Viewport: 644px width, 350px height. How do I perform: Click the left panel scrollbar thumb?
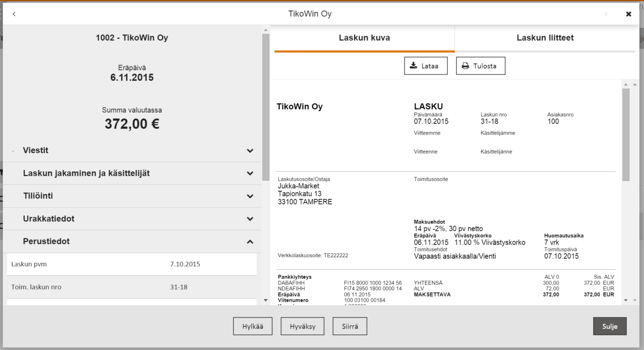pyautogui.click(x=266, y=107)
